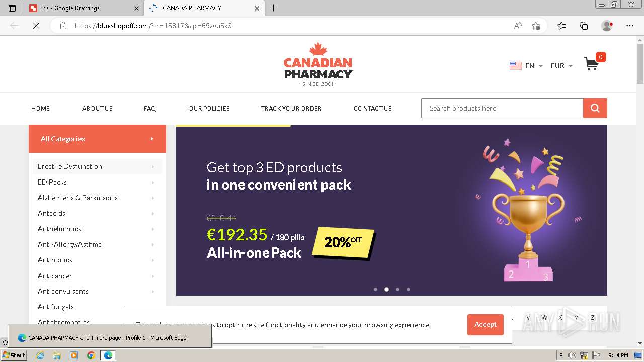Click the Canadian Pharmacy logo

(x=318, y=64)
